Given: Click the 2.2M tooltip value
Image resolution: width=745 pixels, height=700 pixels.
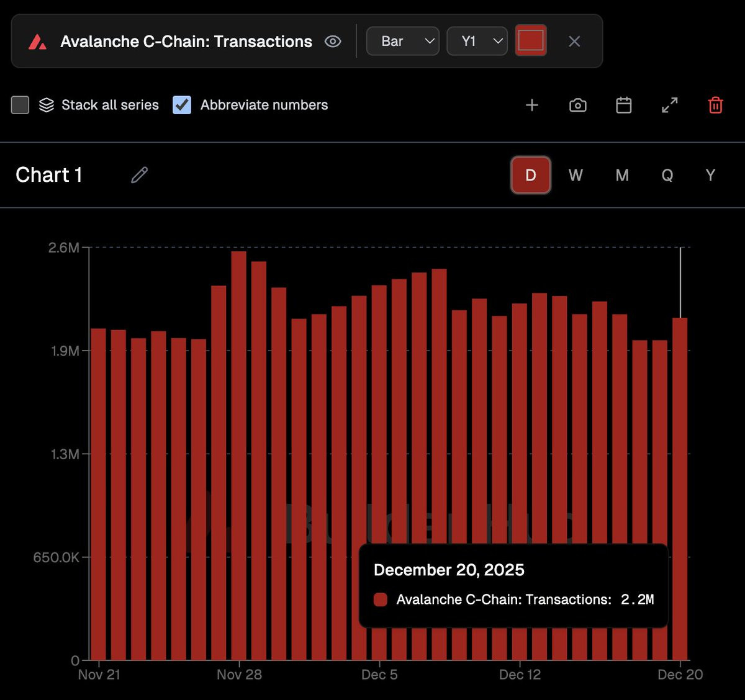Looking at the screenshot, I should 637,599.
